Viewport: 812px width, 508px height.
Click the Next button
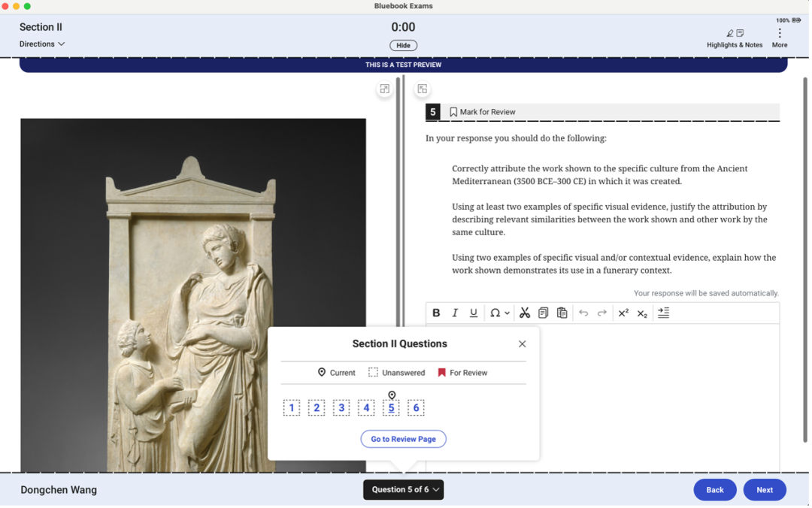point(765,490)
